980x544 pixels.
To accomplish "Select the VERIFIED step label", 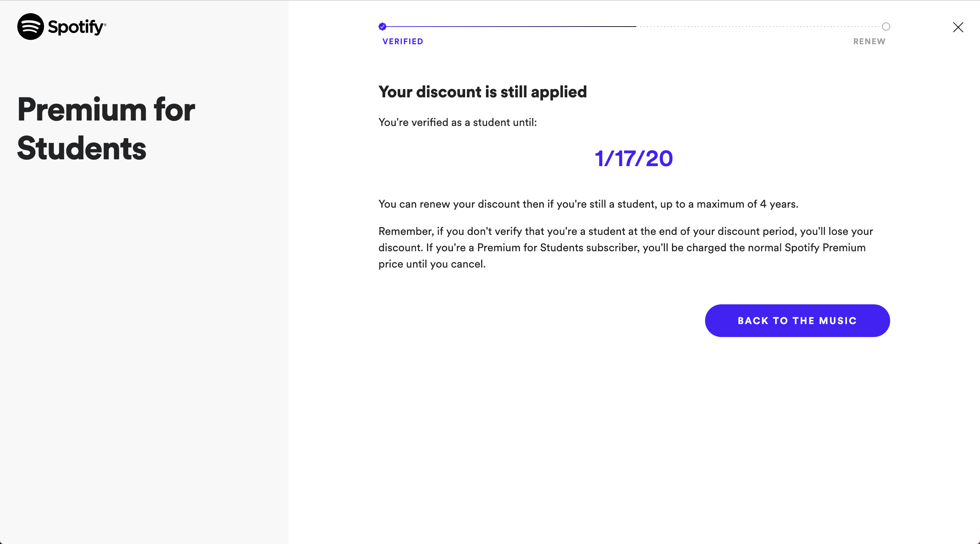I will click(x=403, y=42).
